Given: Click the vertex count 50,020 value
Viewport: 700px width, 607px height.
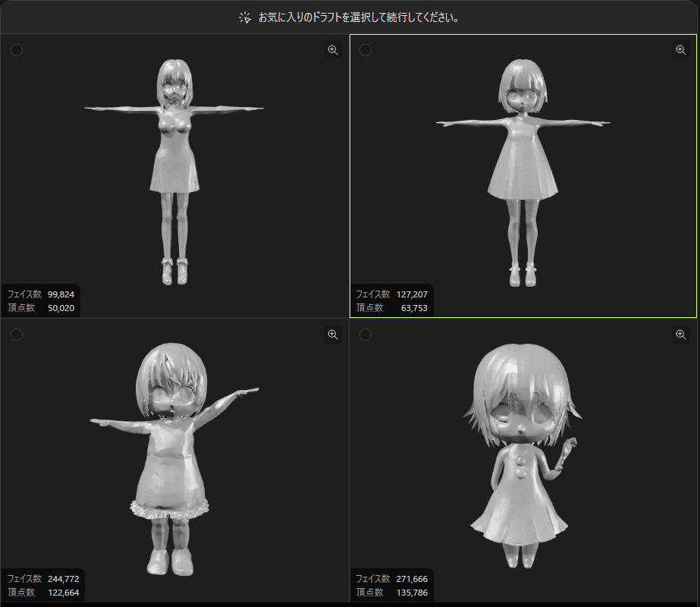Looking at the screenshot, I should (x=61, y=308).
